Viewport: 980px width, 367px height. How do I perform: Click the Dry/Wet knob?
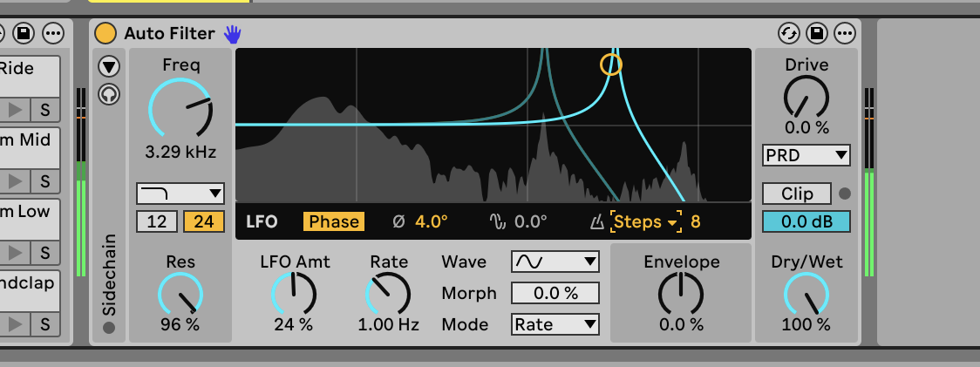806,293
